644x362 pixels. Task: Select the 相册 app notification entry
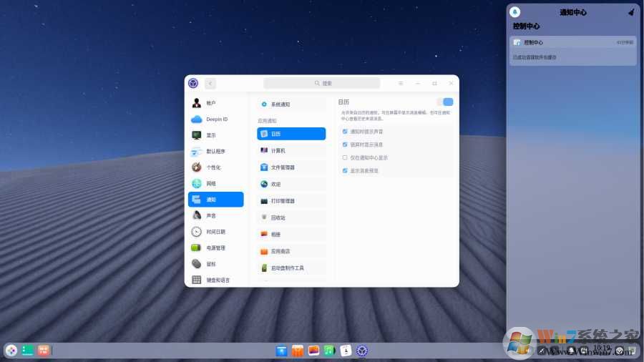291,235
